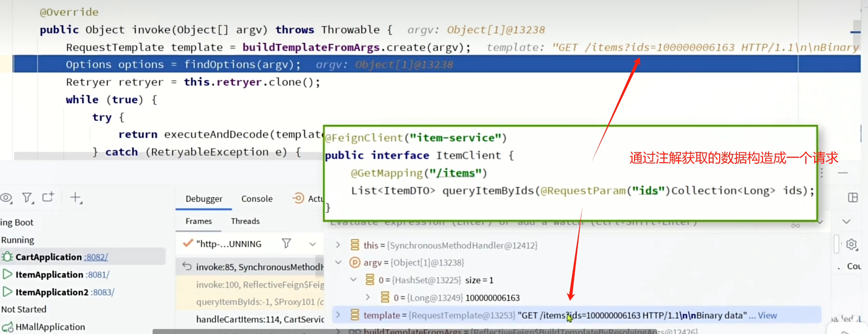The image size is (868, 334).
Task: Click the checkmark icon of http thread
Action: tap(188, 243)
